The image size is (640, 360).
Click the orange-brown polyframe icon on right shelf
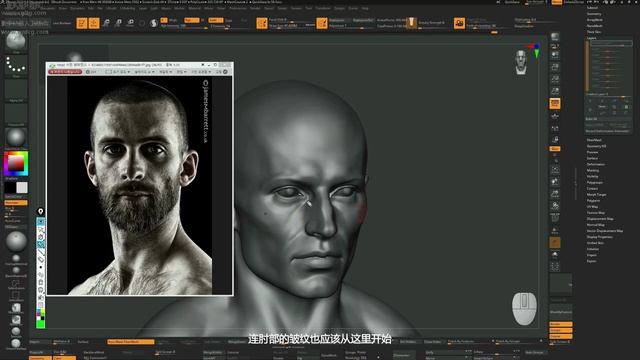point(555,243)
